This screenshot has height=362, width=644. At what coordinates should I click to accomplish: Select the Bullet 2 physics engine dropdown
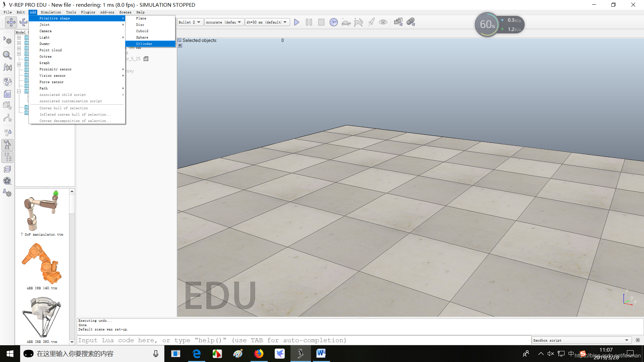pos(189,22)
